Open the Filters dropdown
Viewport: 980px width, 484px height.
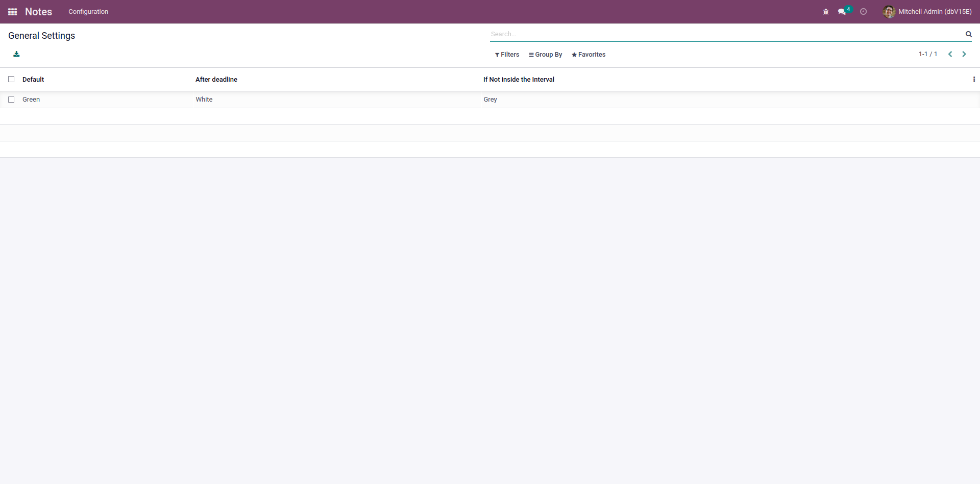507,55
